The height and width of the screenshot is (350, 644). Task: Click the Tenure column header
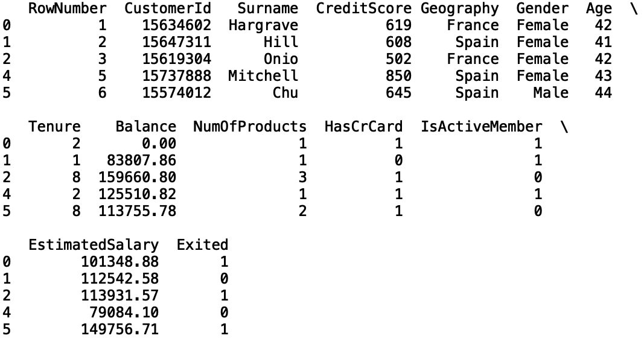(55, 127)
